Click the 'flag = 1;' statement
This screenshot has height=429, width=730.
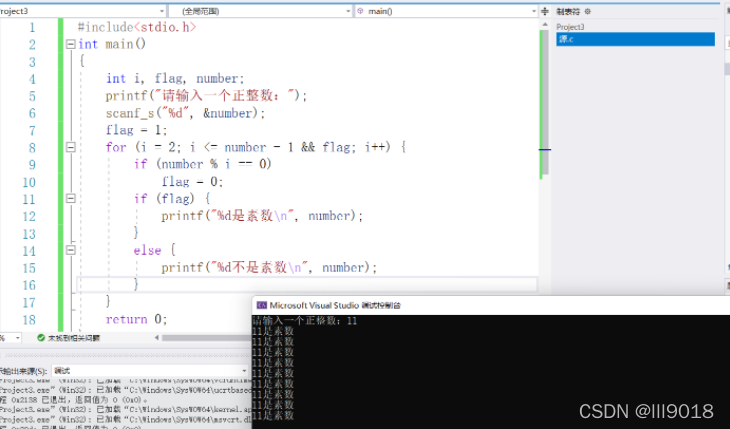pos(136,130)
